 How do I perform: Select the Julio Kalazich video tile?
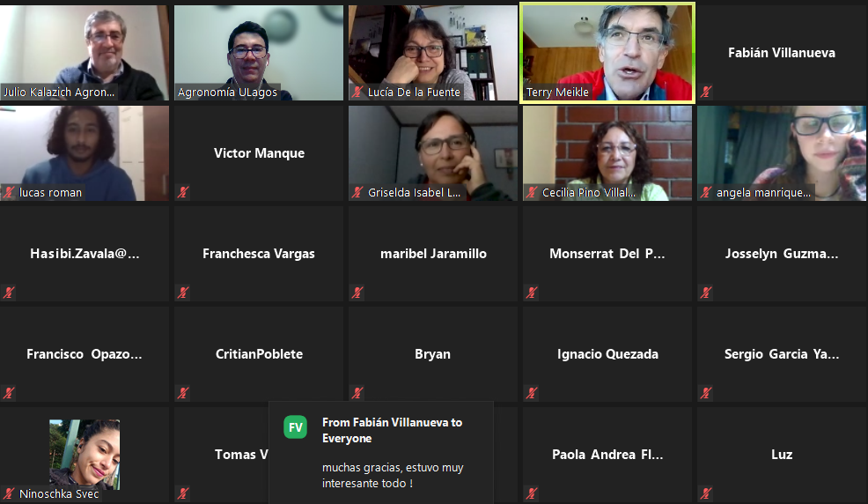(x=85, y=53)
